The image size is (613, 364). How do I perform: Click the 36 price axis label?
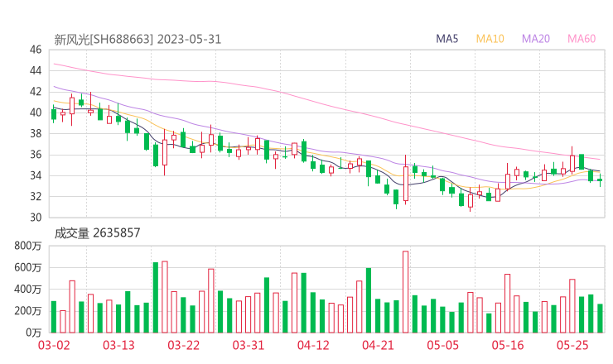pos(36,155)
